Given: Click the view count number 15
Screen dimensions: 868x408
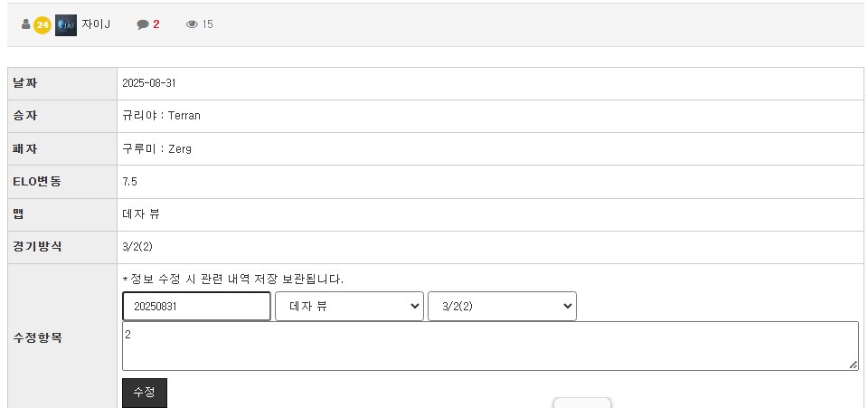Looking at the screenshot, I should click(207, 24).
